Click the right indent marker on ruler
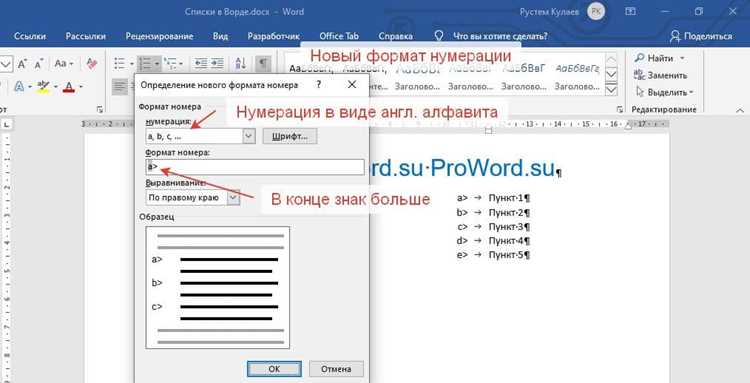The height and width of the screenshot is (383, 750). (628, 126)
